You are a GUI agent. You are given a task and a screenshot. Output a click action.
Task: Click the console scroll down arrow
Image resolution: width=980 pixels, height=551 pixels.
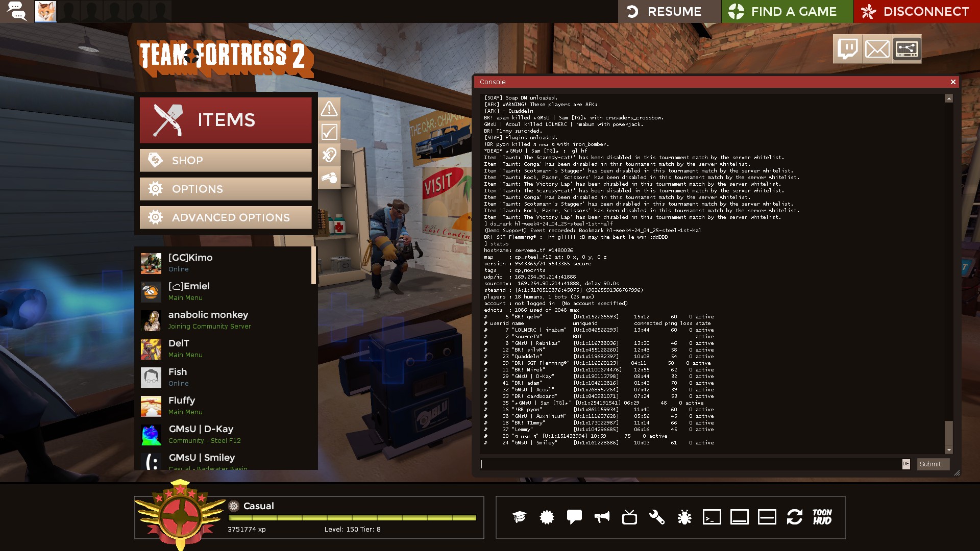coord(949,450)
